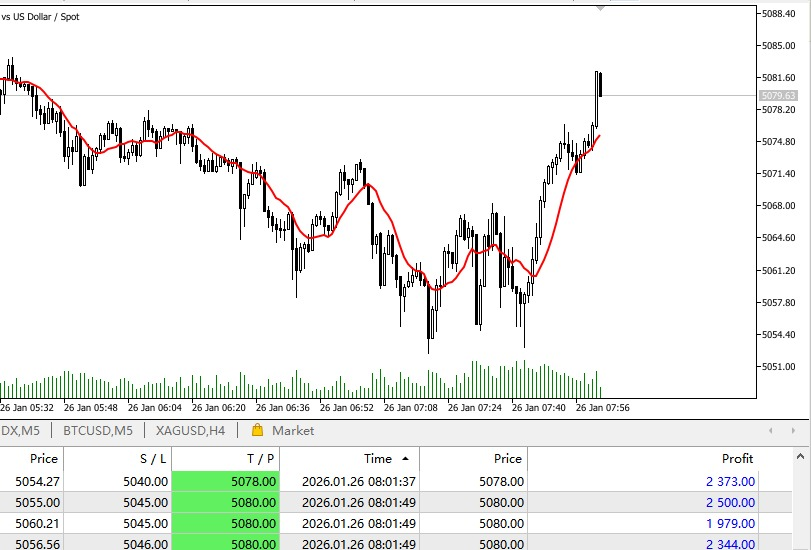Sort trades by the Time column header

tap(349, 458)
